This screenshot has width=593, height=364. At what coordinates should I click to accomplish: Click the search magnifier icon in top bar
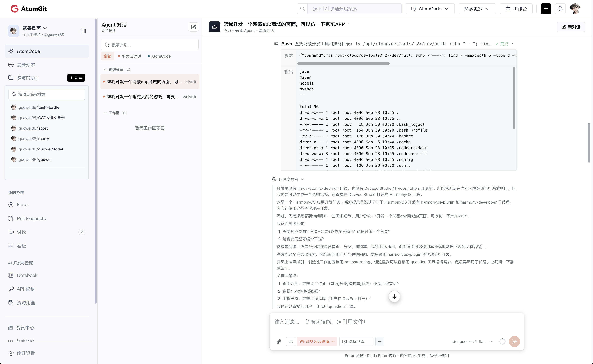302,9
